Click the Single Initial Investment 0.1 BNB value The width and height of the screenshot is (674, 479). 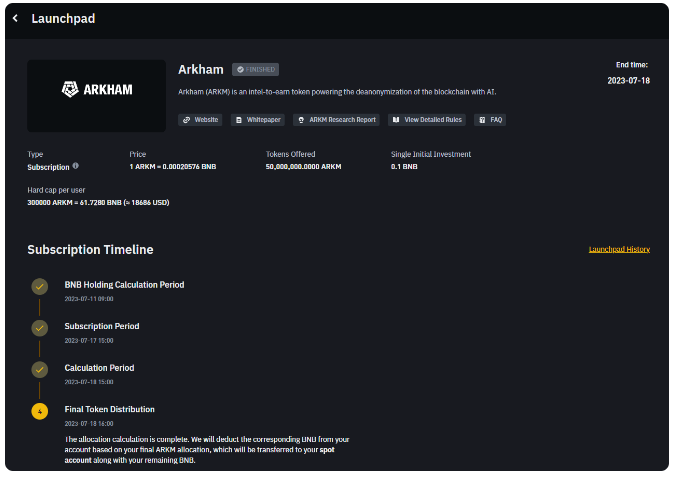pyautogui.click(x=404, y=166)
